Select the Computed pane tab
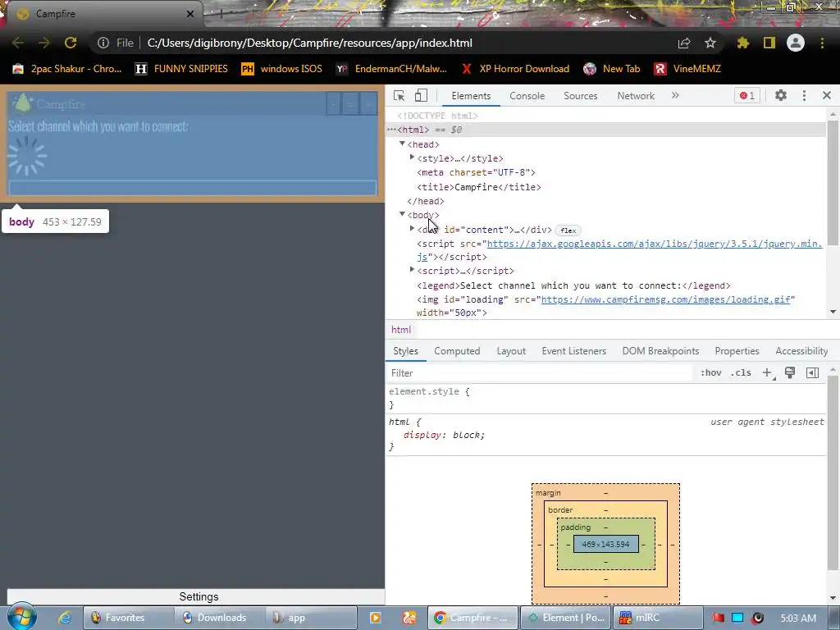 tap(457, 351)
